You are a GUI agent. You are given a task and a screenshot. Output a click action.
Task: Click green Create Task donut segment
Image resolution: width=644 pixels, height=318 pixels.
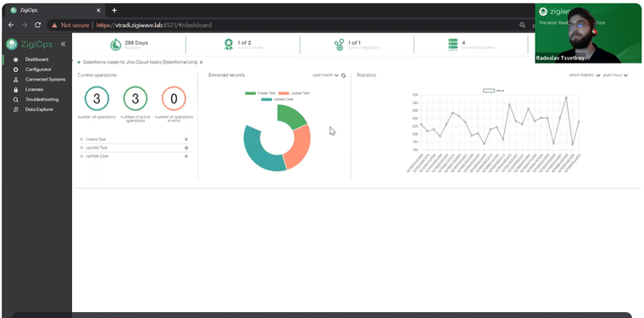291,115
